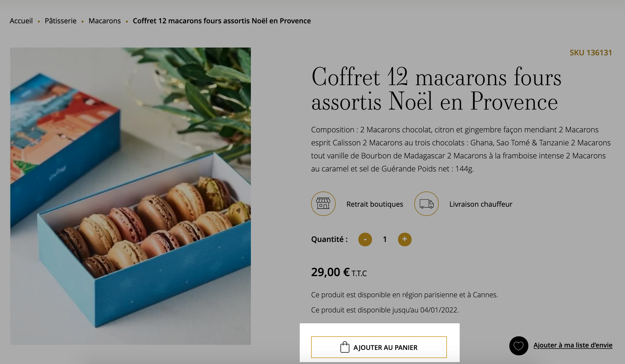
Task: Click the macaron box product image
Action: (x=131, y=196)
